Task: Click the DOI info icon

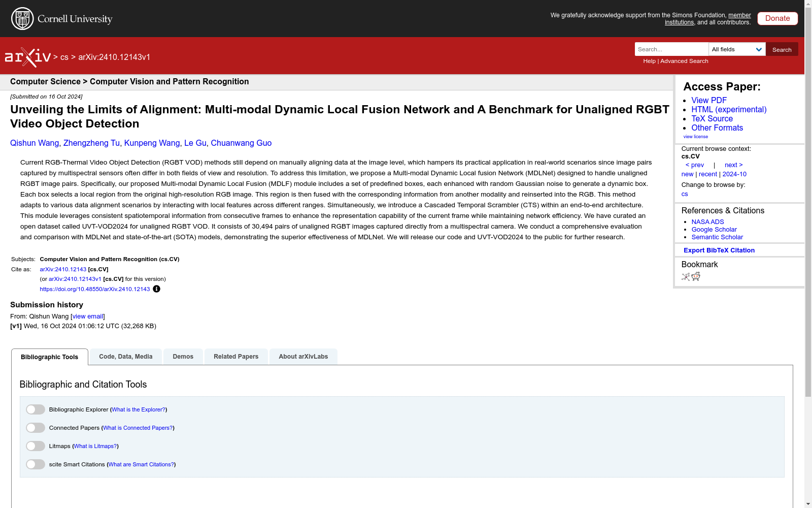Action: pyautogui.click(x=156, y=289)
